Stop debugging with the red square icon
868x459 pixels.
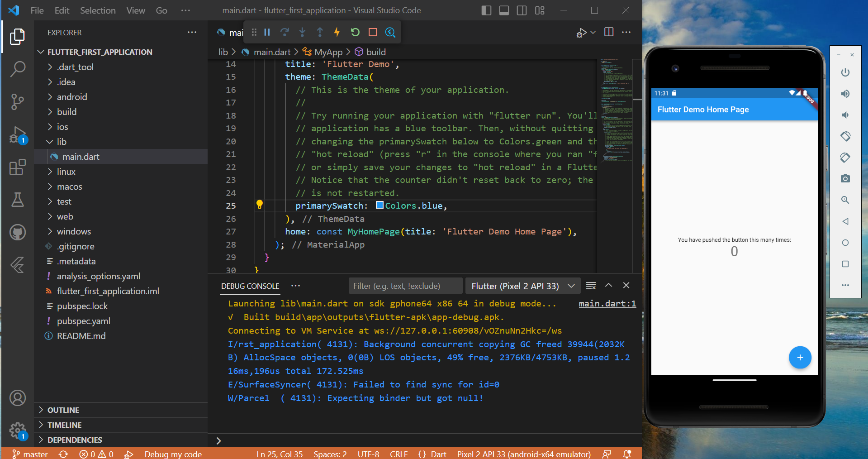click(373, 32)
